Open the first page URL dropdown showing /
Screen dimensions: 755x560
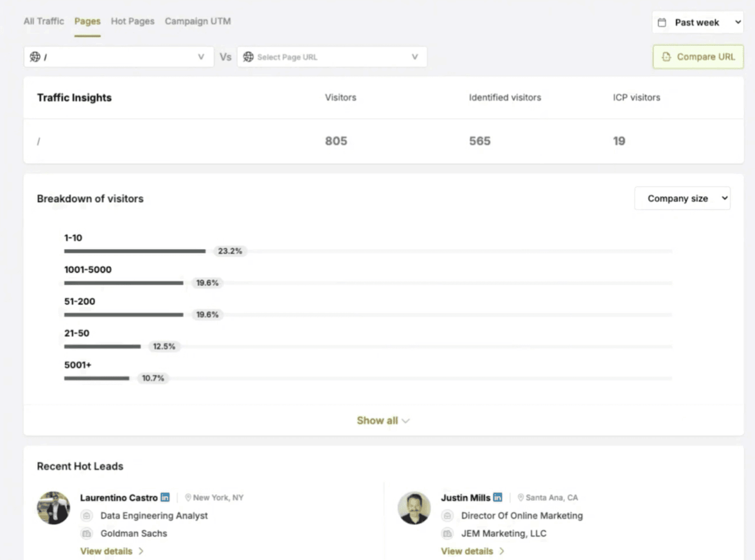(x=119, y=57)
